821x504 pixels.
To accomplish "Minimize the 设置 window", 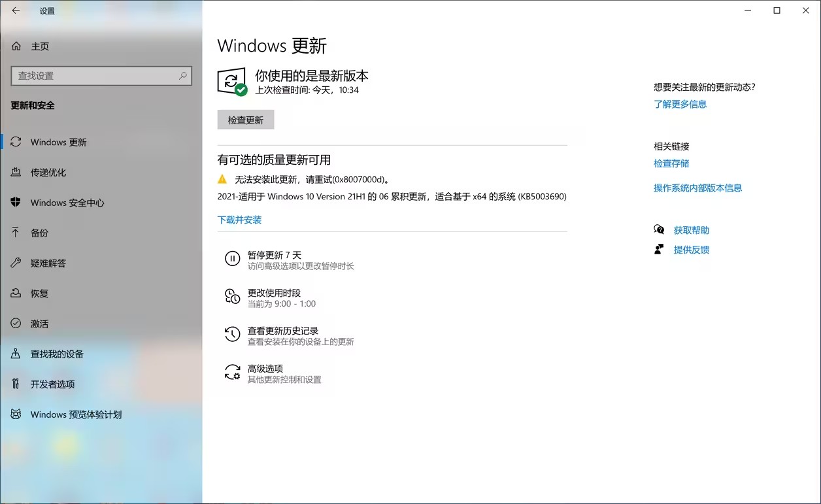I will pyautogui.click(x=748, y=10).
